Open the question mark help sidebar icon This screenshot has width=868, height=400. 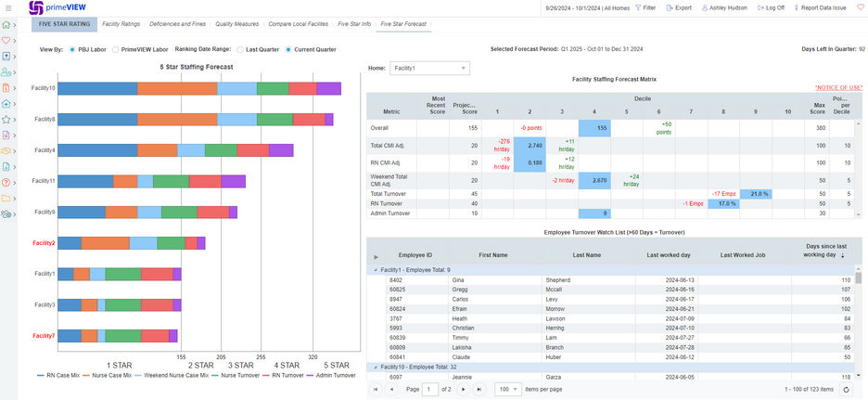coord(6,182)
